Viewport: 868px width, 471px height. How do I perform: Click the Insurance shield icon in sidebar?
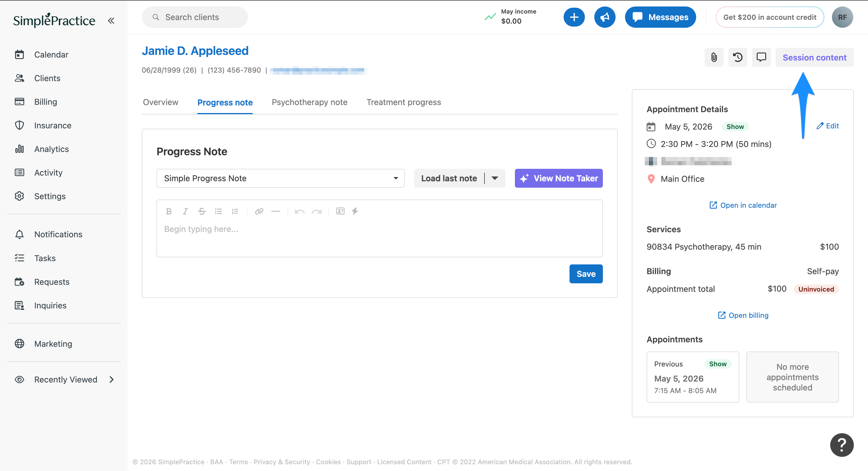(19, 125)
